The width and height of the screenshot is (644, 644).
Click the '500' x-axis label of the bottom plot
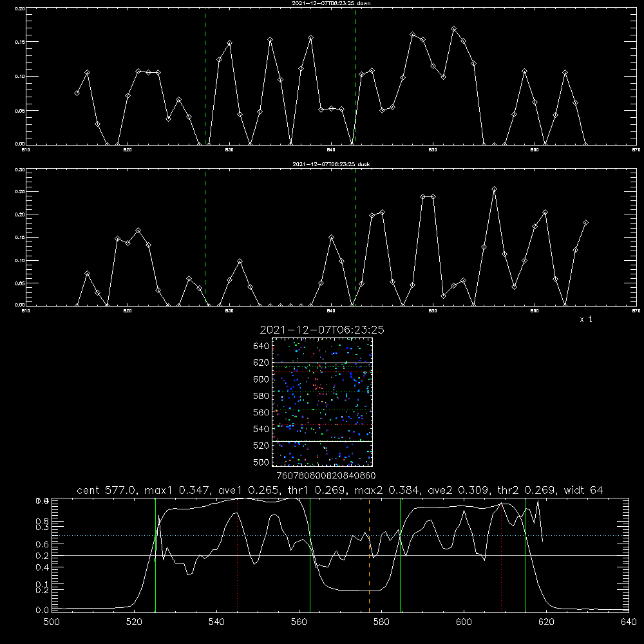point(52,622)
